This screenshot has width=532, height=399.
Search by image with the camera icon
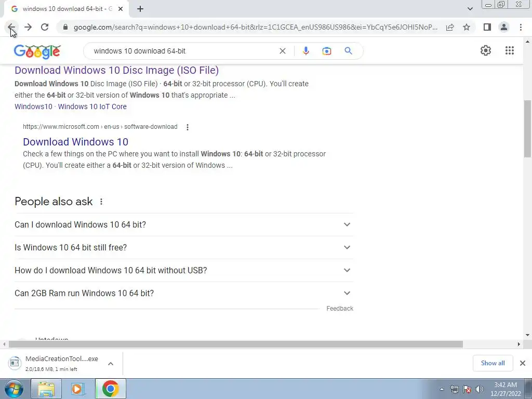click(x=327, y=51)
